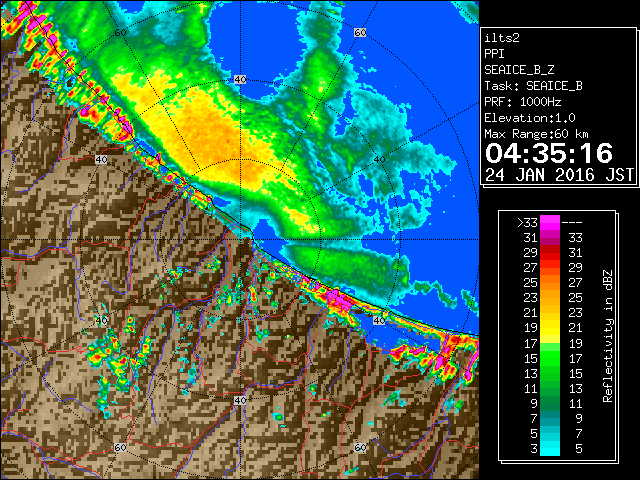Click the 'PRF: 1000Hz' value

tap(522, 102)
